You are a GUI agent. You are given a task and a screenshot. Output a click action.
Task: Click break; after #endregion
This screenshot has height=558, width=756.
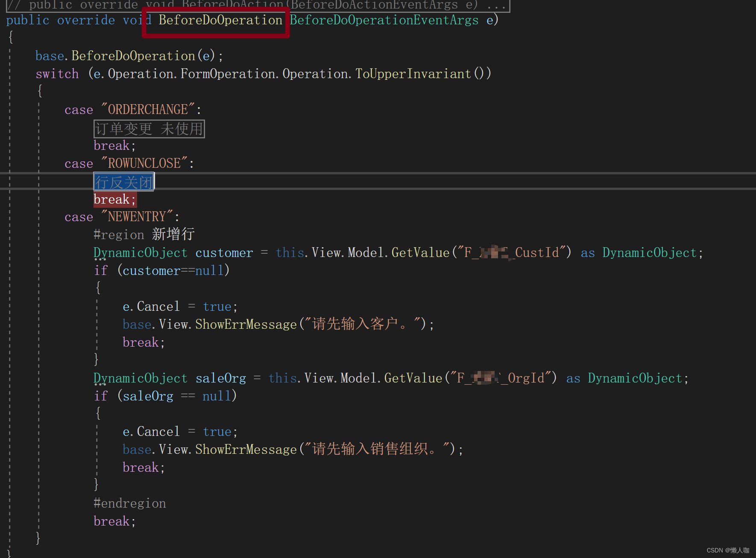(115, 521)
